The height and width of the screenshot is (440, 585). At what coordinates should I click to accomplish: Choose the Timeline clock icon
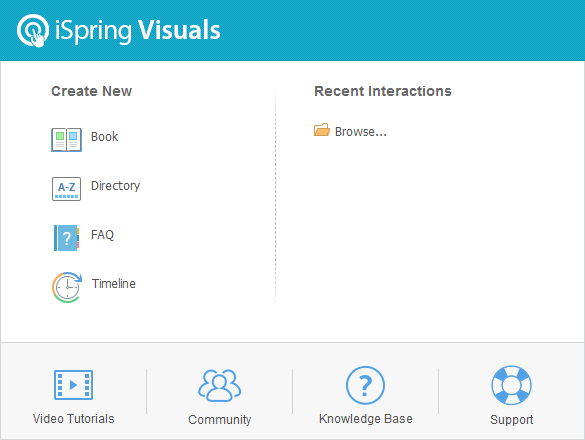point(67,287)
